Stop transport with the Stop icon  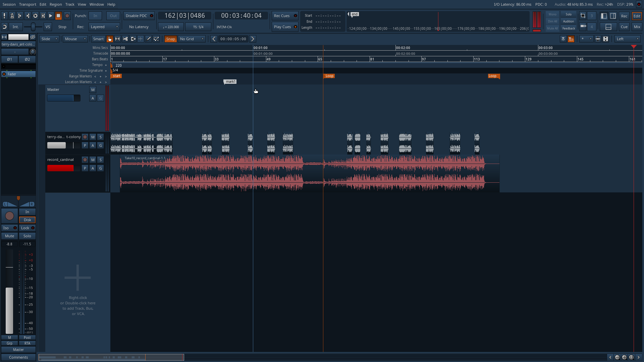(x=58, y=16)
